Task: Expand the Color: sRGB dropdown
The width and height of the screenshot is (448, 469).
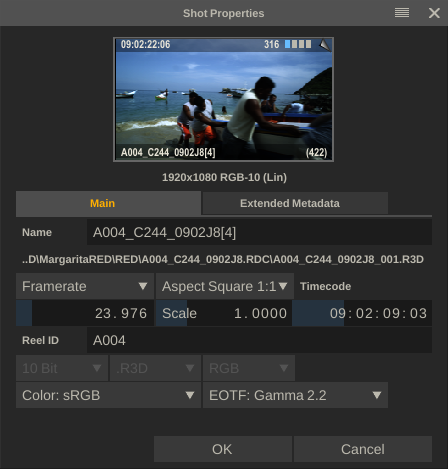Action: click(x=108, y=395)
